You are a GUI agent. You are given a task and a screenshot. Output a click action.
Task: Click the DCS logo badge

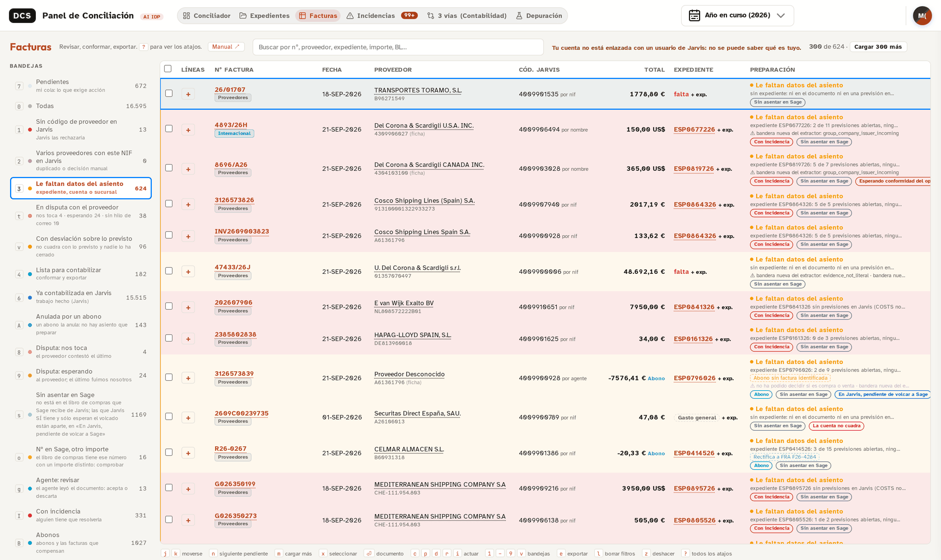[x=22, y=16]
